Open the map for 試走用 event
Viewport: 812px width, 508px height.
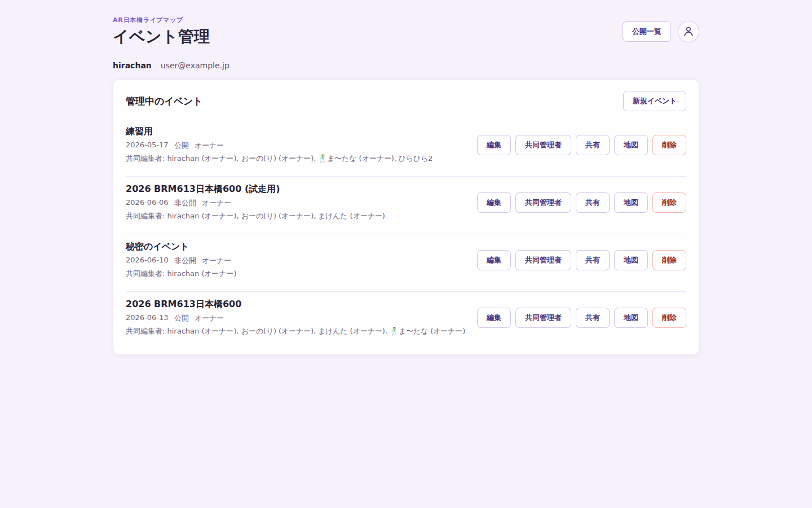click(630, 203)
